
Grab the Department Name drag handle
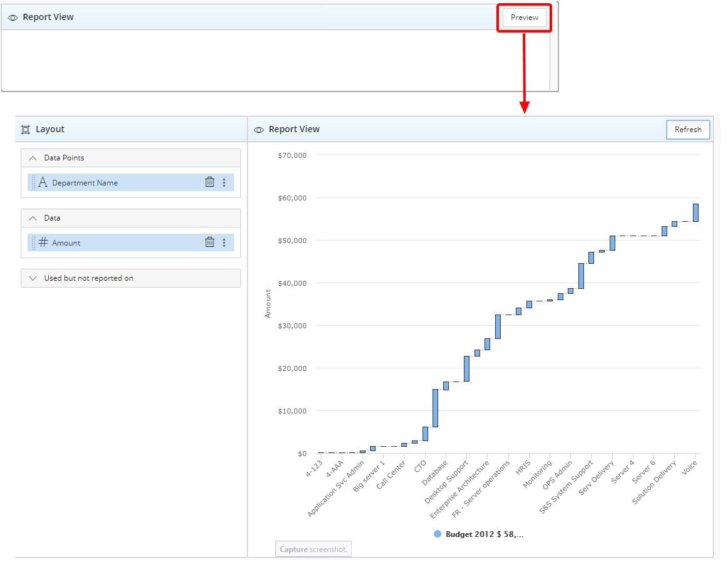pos(33,182)
